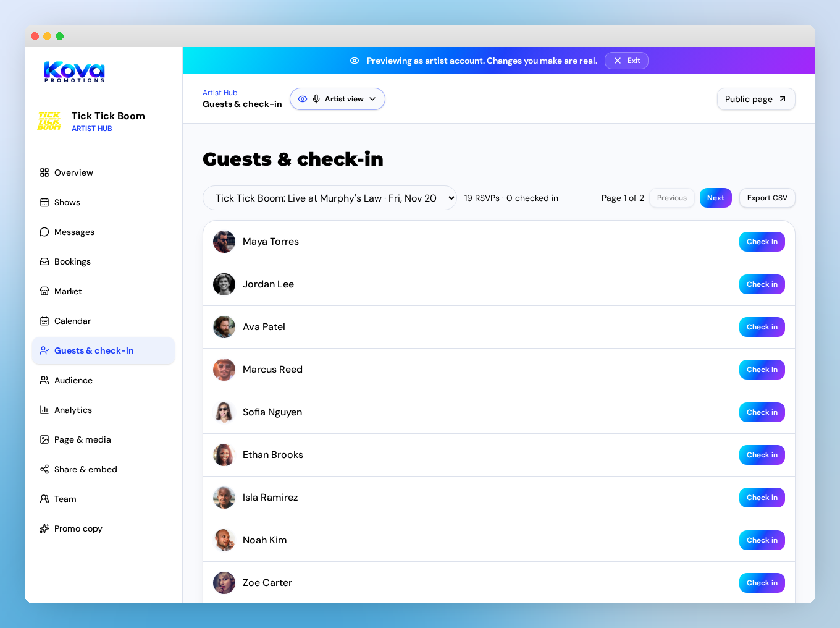Check in Noah Kim
Screen dimensions: 840x628
pyautogui.click(x=762, y=540)
